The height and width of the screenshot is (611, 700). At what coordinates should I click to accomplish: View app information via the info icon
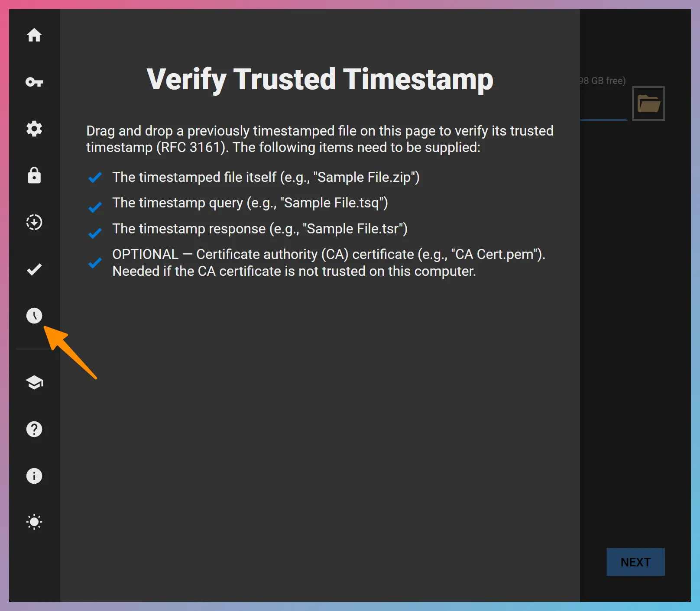pos(34,476)
